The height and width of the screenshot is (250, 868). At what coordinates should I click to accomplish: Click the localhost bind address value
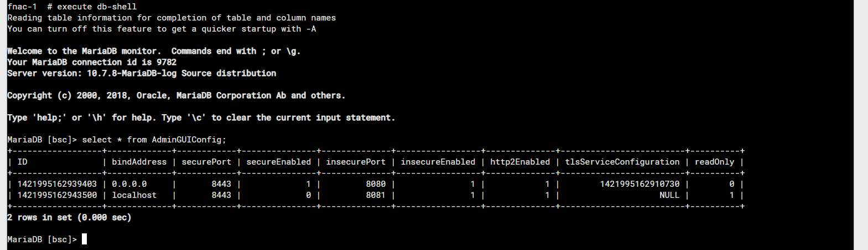tap(134, 195)
